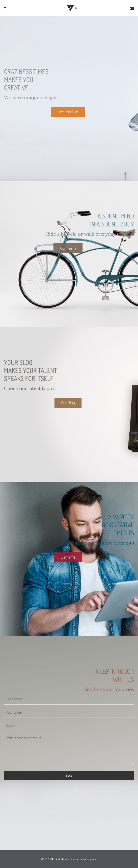Submit the form with Send button

click(69, 775)
